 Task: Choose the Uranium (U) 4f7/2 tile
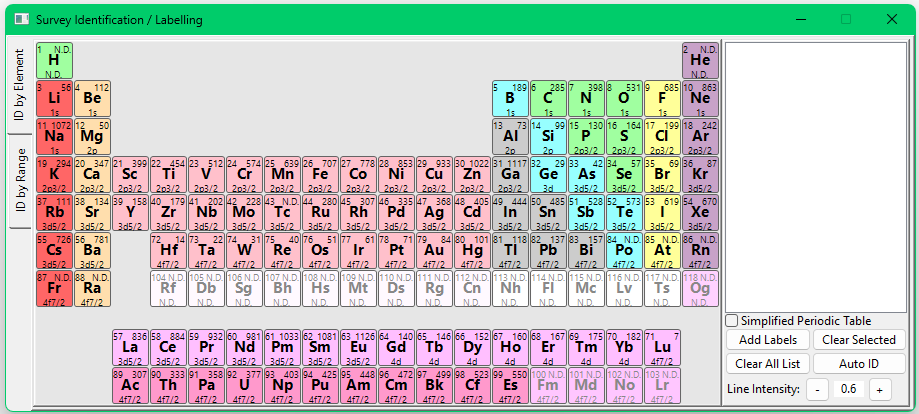tap(244, 386)
